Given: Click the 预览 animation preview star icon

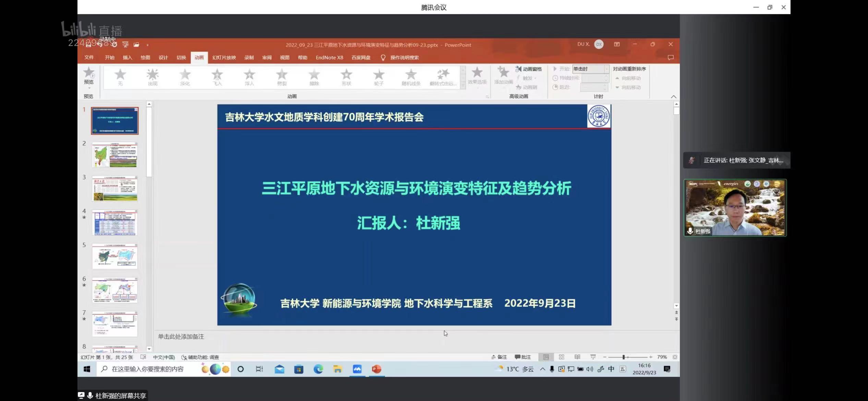Looking at the screenshot, I should tap(89, 73).
